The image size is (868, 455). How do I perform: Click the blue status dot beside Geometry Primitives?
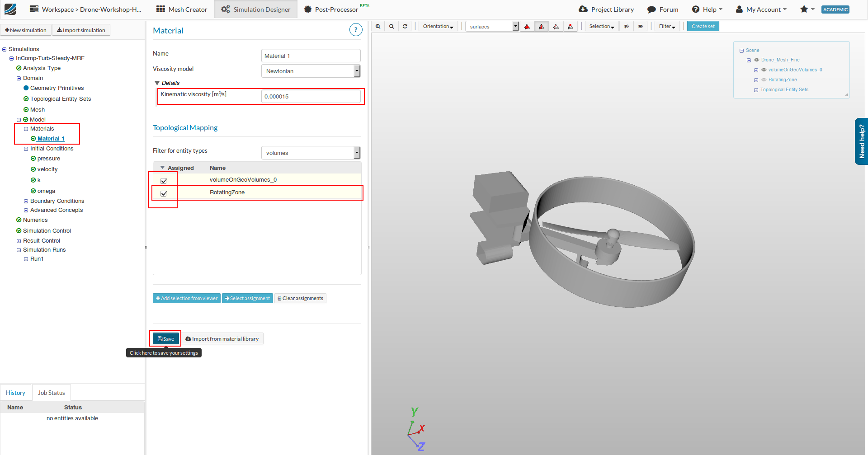[26, 88]
